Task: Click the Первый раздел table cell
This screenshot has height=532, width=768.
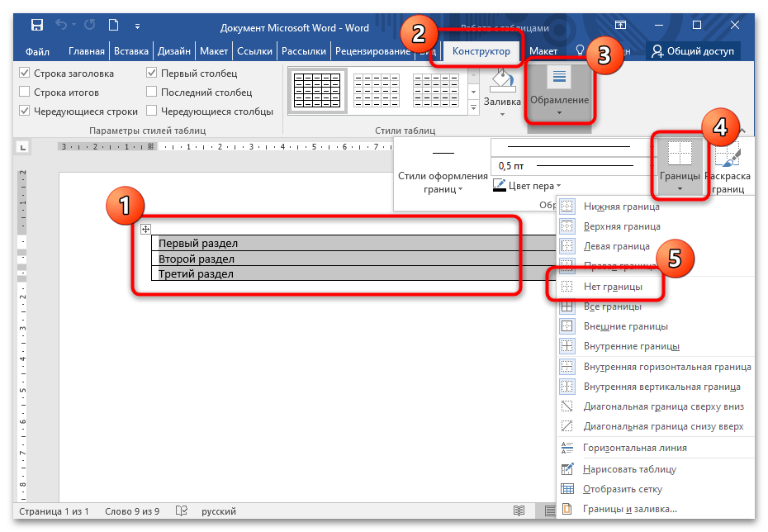Action: [353, 243]
